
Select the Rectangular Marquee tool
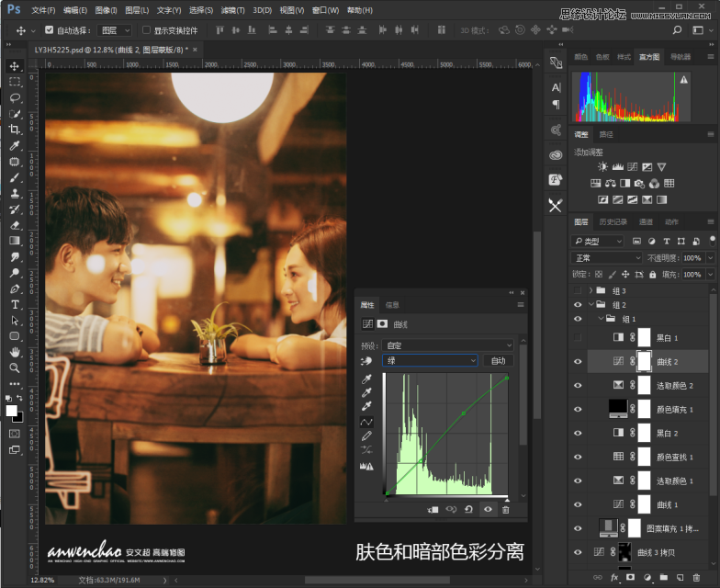pyautogui.click(x=15, y=83)
